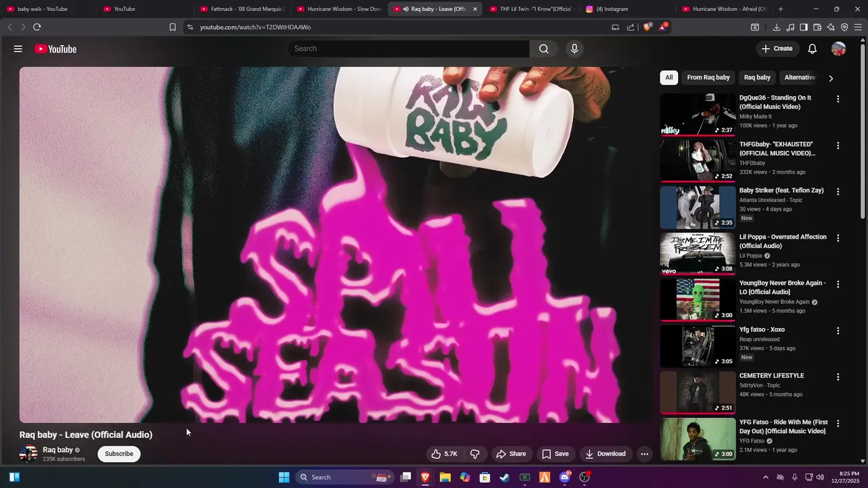Open the 8:25 PM clock and date

point(845,477)
